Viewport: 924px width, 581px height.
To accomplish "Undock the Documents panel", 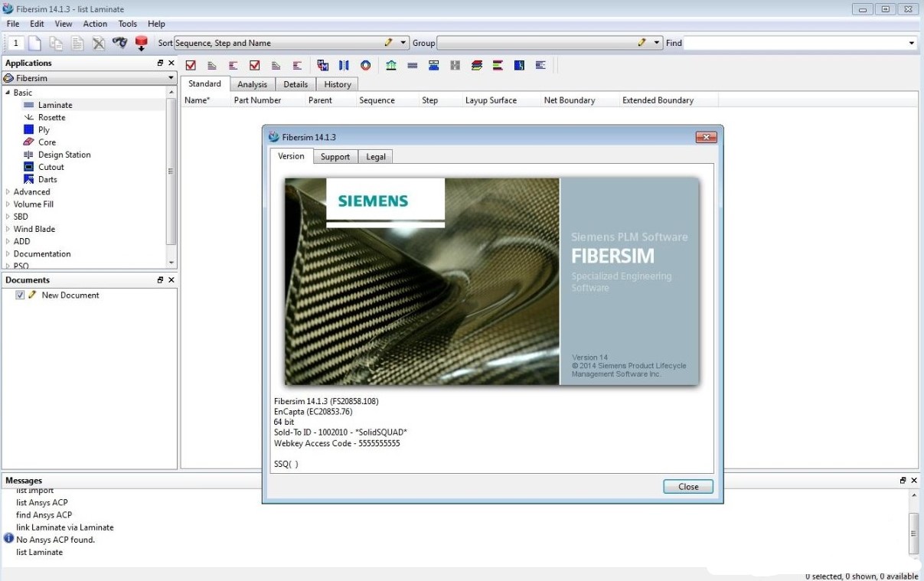I will pos(160,279).
